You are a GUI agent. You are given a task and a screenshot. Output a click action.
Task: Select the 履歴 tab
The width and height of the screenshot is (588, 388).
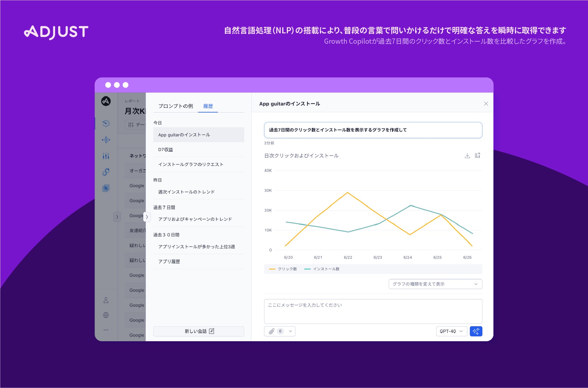point(208,106)
